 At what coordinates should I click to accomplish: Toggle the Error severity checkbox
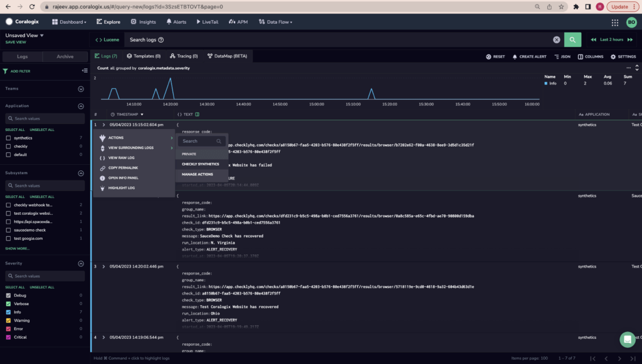pyautogui.click(x=8, y=329)
